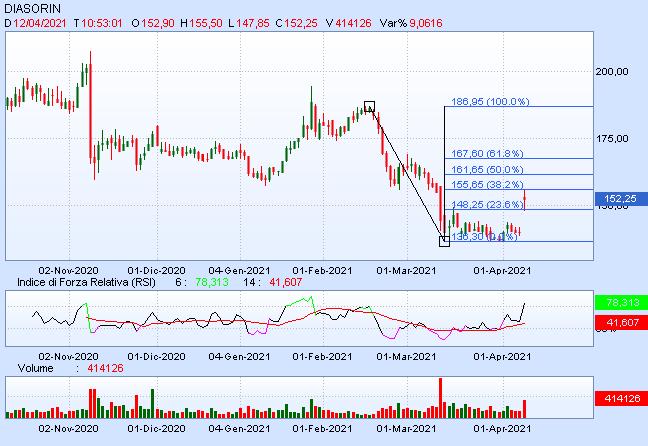Click the 136,30 (0.0%) Fibonacci label
This screenshot has height=446, width=648.
pyautogui.click(x=484, y=236)
